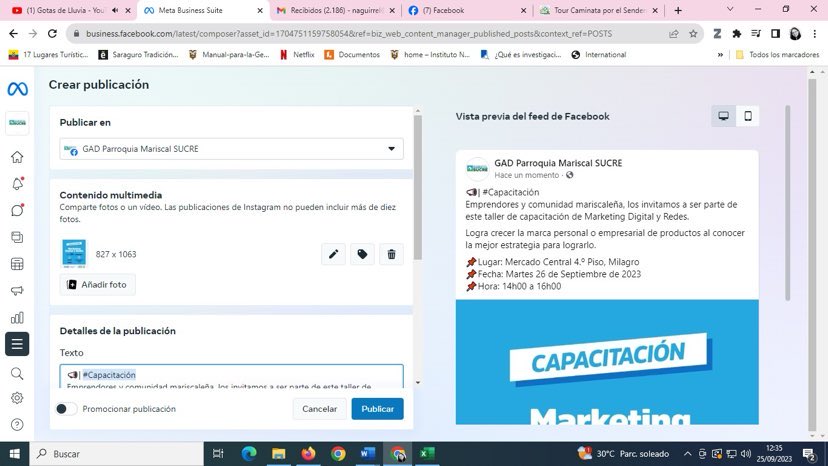Image resolution: width=828 pixels, height=466 pixels.
Task: Open notifications bell in left sidebar
Action: click(x=17, y=184)
